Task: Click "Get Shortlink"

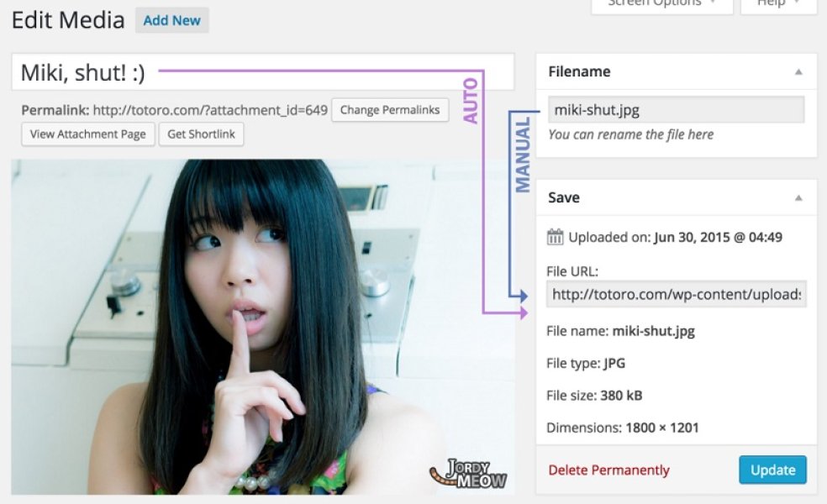Action: 201,134
